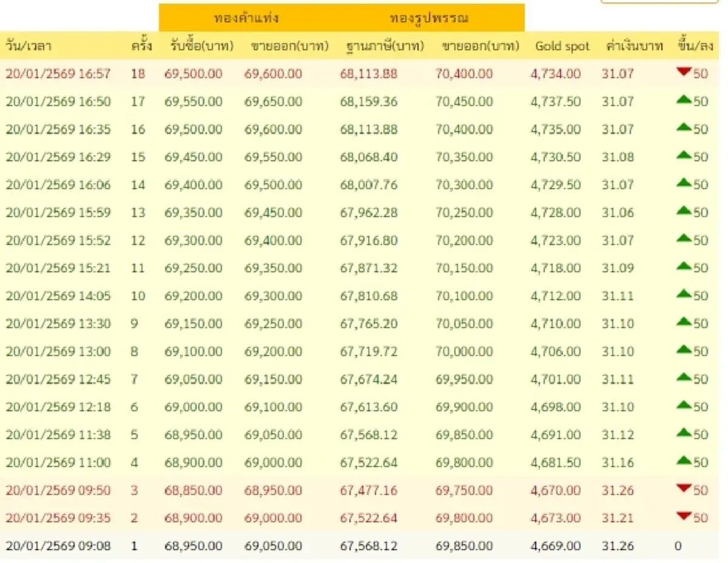Select row 18 dated 20/01/2569 16:57

pos(58,73)
